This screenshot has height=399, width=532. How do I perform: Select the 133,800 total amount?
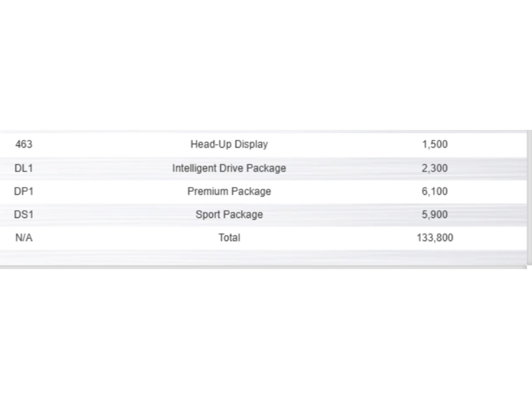[435, 237]
